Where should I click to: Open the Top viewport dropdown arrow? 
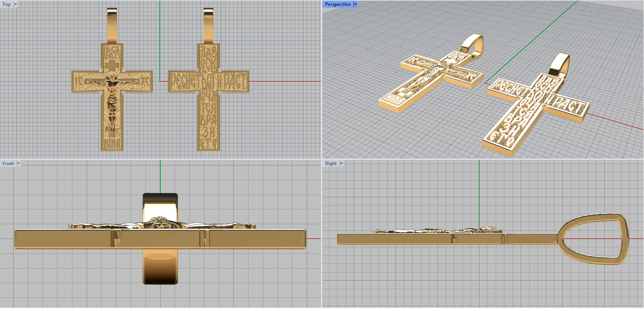coord(16,4)
